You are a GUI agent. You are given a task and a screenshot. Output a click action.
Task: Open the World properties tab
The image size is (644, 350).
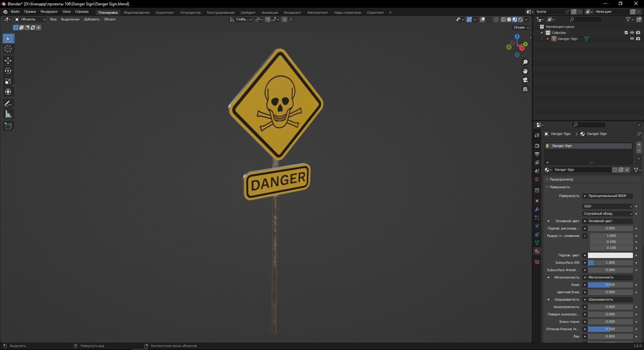(537, 179)
